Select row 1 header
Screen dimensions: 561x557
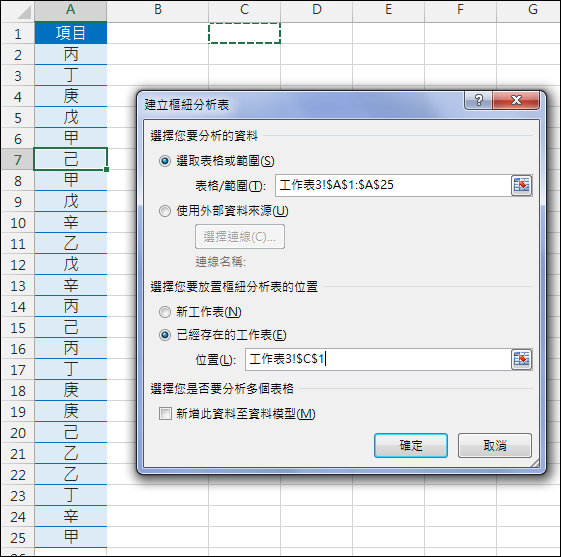click(18, 34)
